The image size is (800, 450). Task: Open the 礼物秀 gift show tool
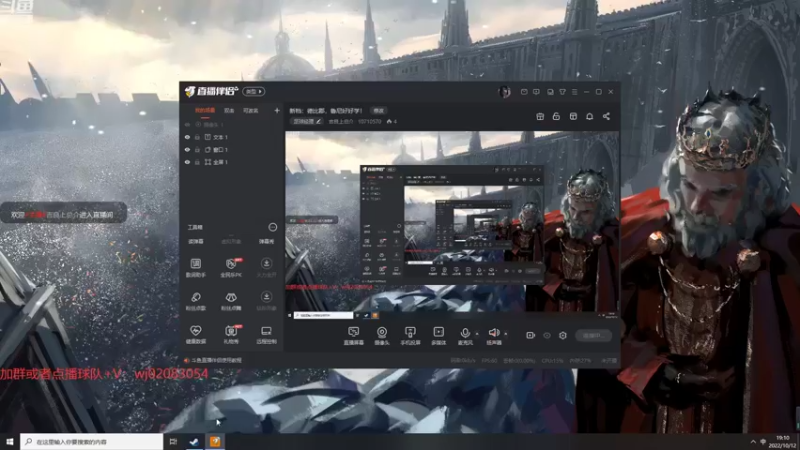tap(231, 334)
